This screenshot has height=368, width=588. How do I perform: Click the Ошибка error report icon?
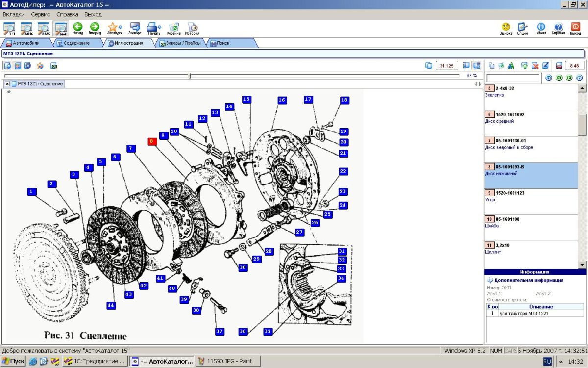pyautogui.click(x=506, y=28)
